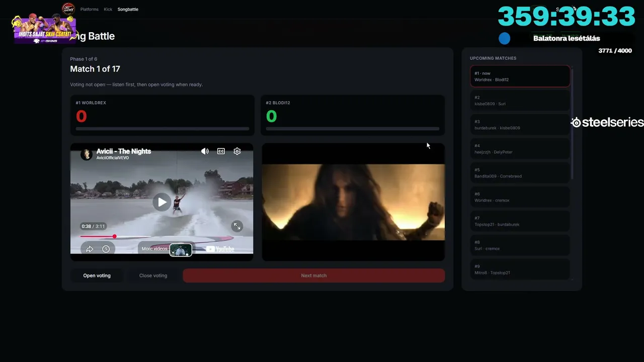Screen dimensions: 644x362
Task: Select match #9 Mitro8 · Topstop21
Action: click(x=520, y=269)
